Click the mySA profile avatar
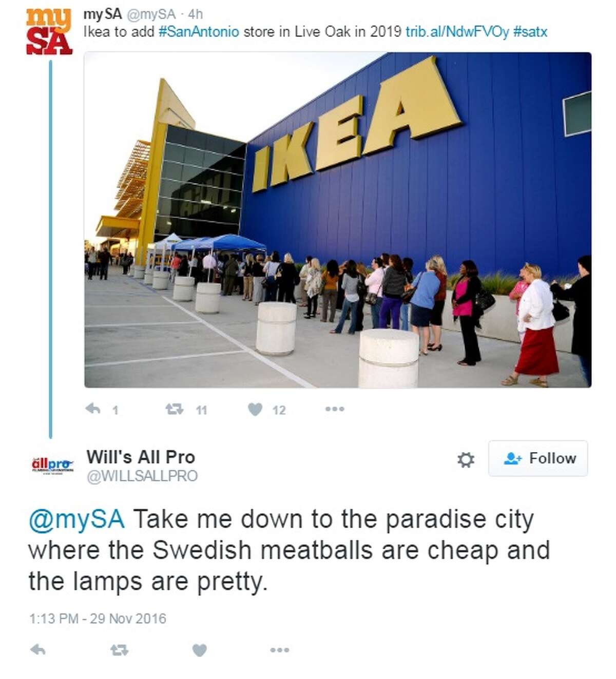 (x=49, y=32)
